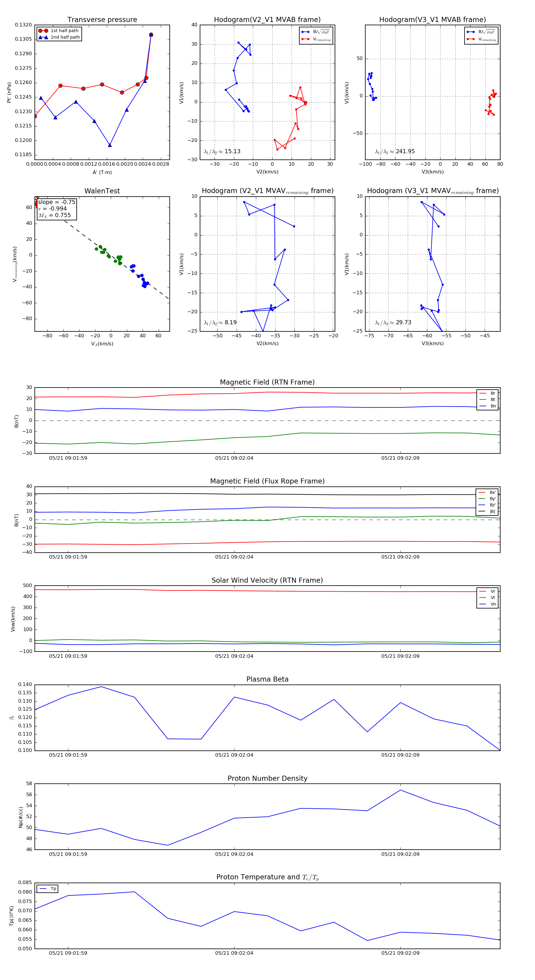This screenshot has height=980, width=535.
Task: Click the 'Hodogram(V2_V1 MVAB frame)' title
Action: point(267,20)
